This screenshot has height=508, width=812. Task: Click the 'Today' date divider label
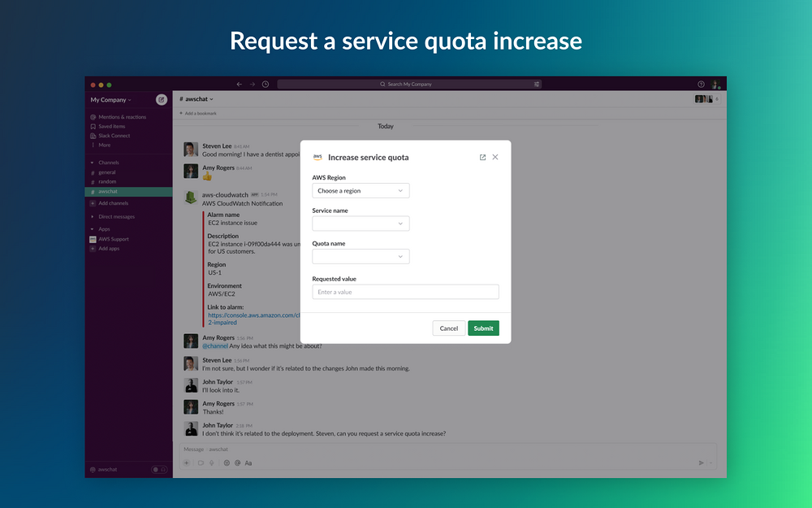click(385, 126)
